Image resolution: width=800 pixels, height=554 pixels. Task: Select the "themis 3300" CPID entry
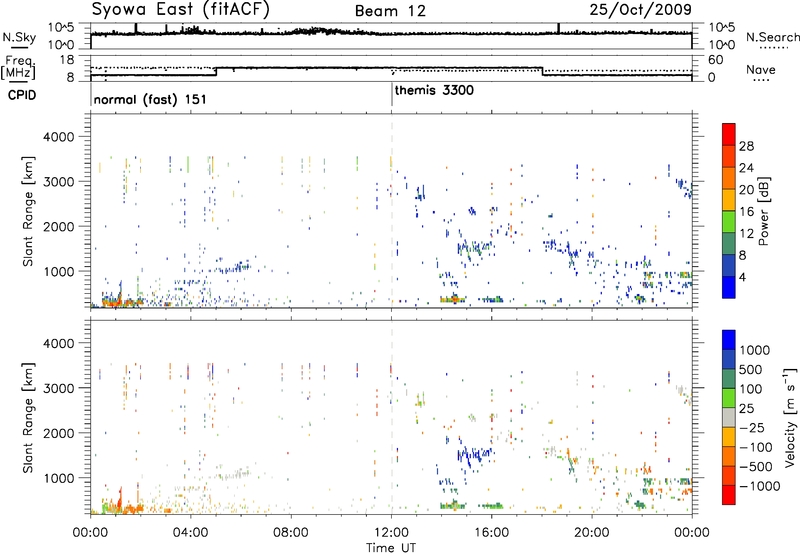[434, 90]
